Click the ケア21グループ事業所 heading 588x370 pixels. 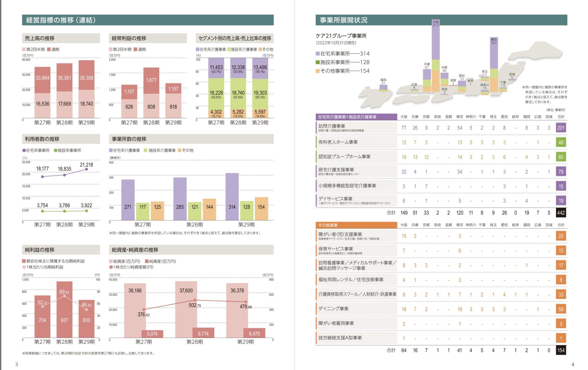(x=341, y=36)
